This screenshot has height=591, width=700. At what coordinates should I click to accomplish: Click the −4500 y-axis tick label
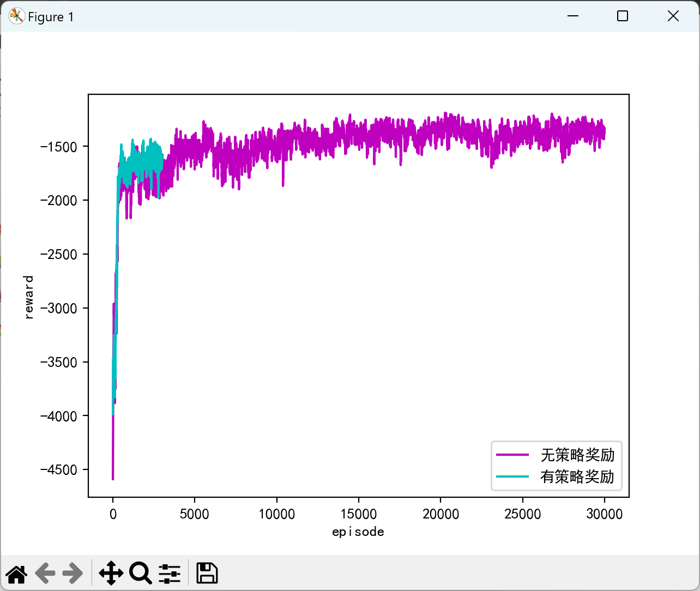click(x=59, y=470)
